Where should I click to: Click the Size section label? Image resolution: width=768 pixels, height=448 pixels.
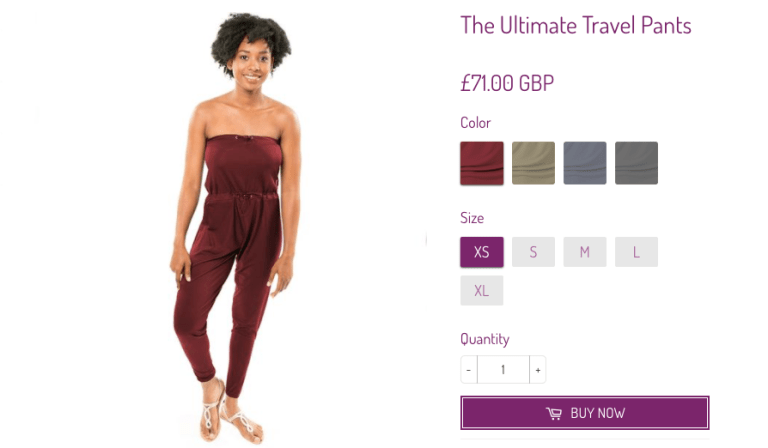click(472, 218)
